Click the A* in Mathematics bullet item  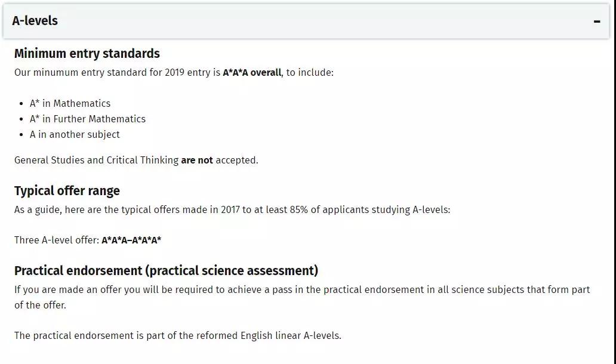click(x=70, y=103)
